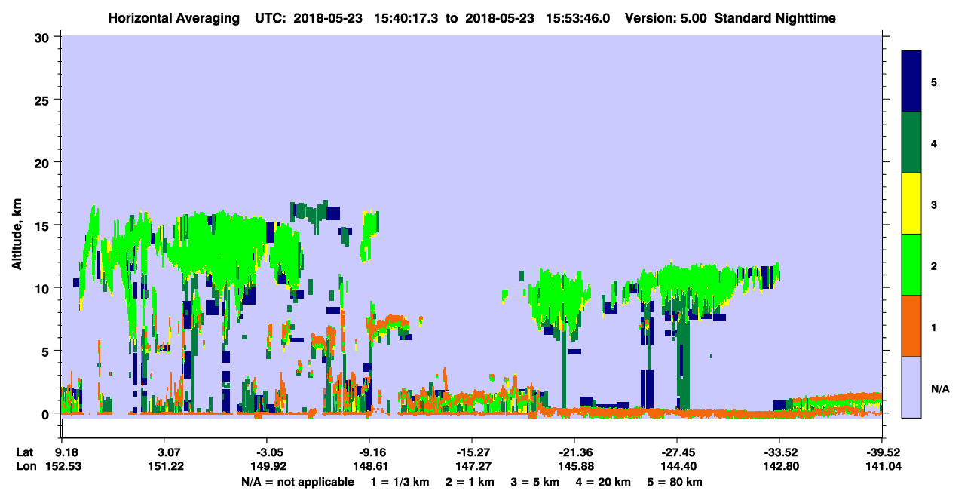Click the orange level 1 legend swatch
Viewport: 980px width, 503px height.
coord(911,326)
